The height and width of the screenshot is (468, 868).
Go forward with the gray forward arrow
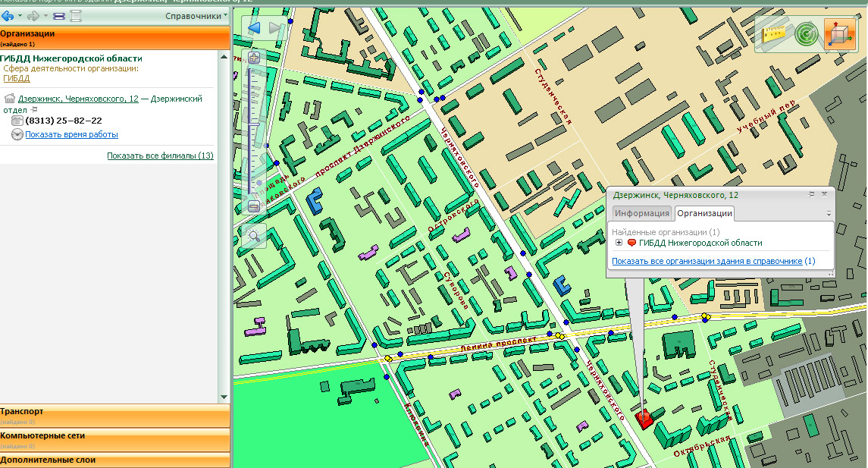(33, 16)
